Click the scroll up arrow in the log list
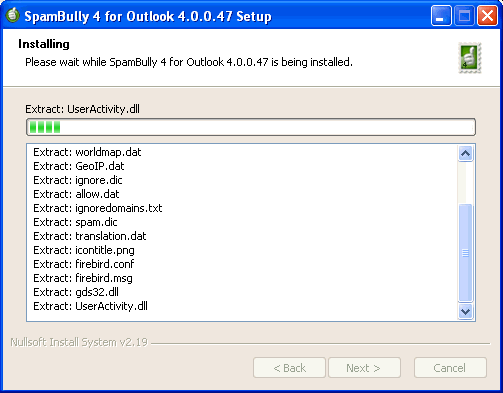Viewport: 503px width, 393px height. [465, 154]
